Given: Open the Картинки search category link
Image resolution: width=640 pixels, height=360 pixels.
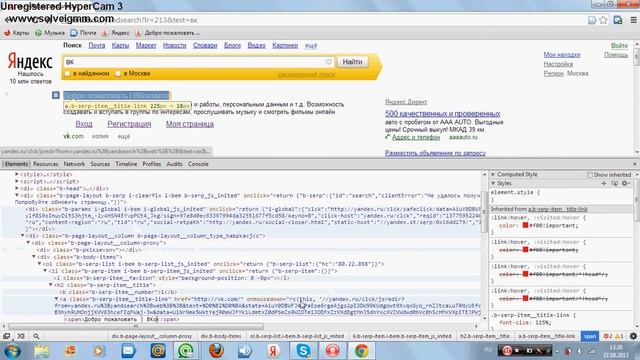Looking at the screenshot, I should point(285,46).
